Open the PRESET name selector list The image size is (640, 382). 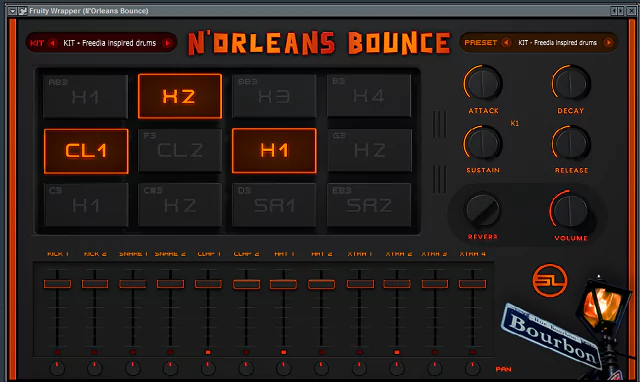[x=558, y=42]
